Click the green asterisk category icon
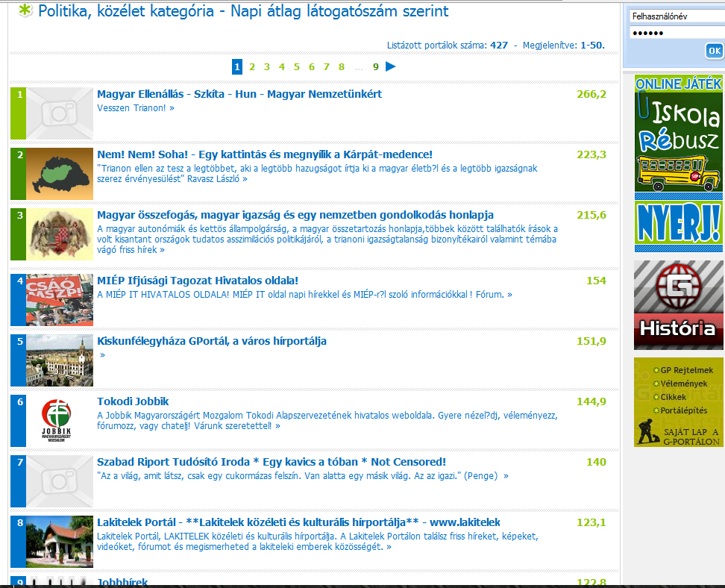The image size is (725, 588). pyautogui.click(x=25, y=10)
